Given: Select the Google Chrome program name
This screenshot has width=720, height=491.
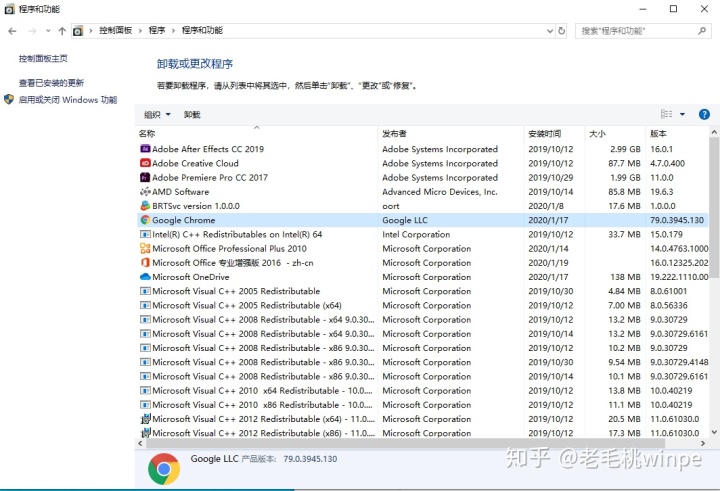Looking at the screenshot, I should [184, 220].
